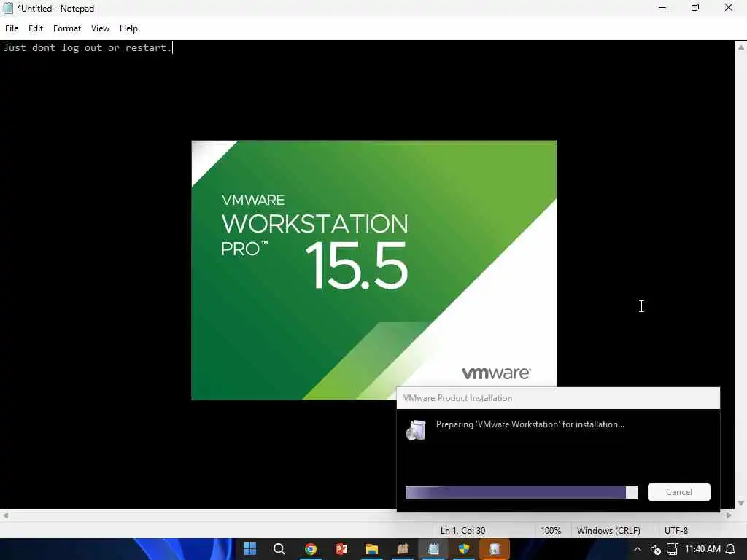
Task: Click the VMware Product Installation title bar
Action: click(558, 398)
